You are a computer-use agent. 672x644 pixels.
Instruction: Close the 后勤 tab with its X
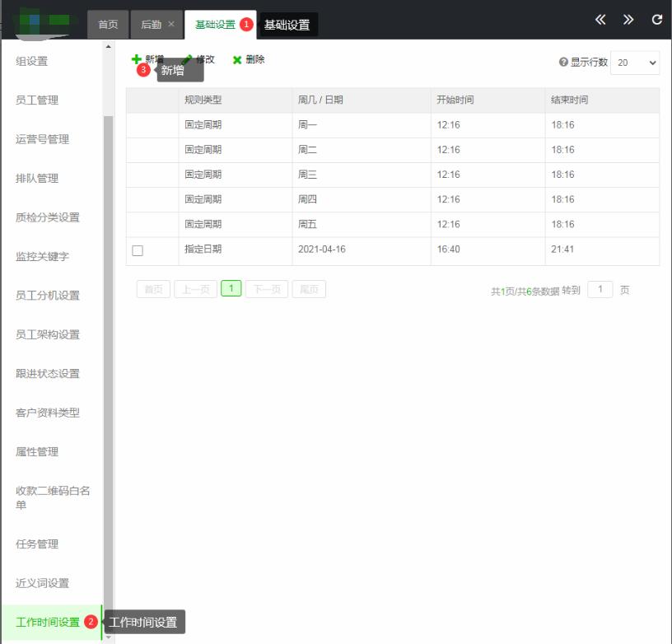(171, 25)
